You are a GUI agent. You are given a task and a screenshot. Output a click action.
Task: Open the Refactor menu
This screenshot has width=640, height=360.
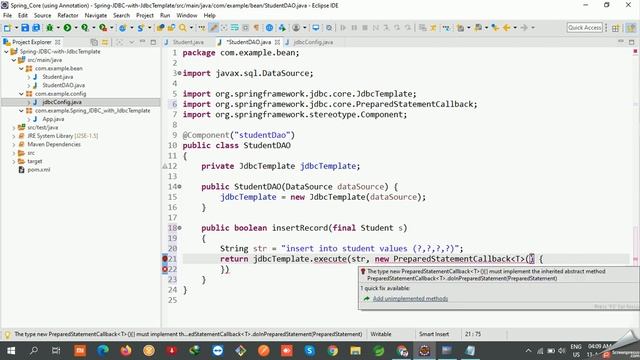pyautogui.click(x=68, y=16)
